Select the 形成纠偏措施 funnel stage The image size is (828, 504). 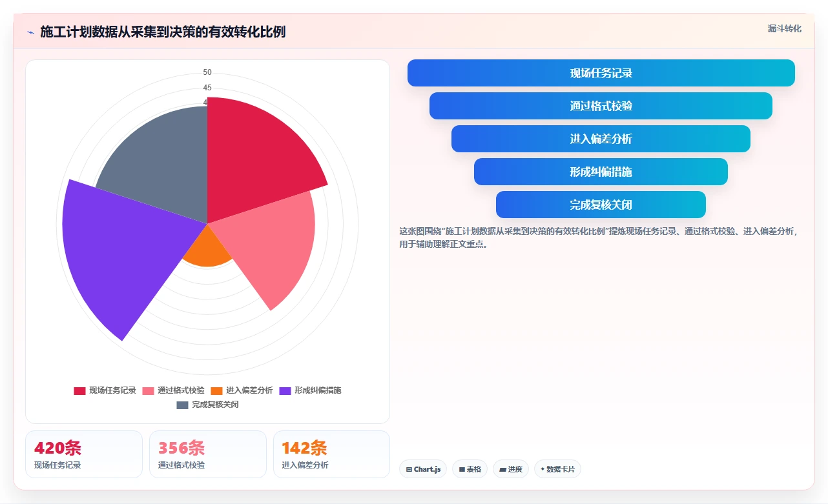tap(601, 172)
